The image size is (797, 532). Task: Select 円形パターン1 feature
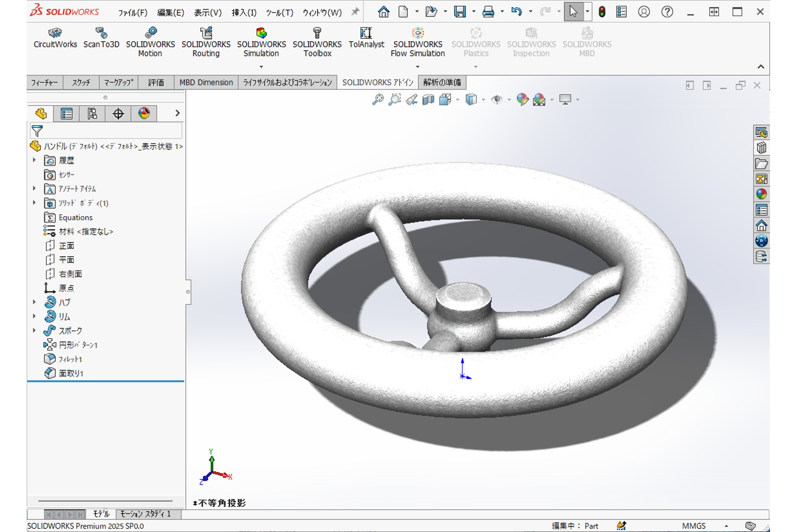click(78, 345)
